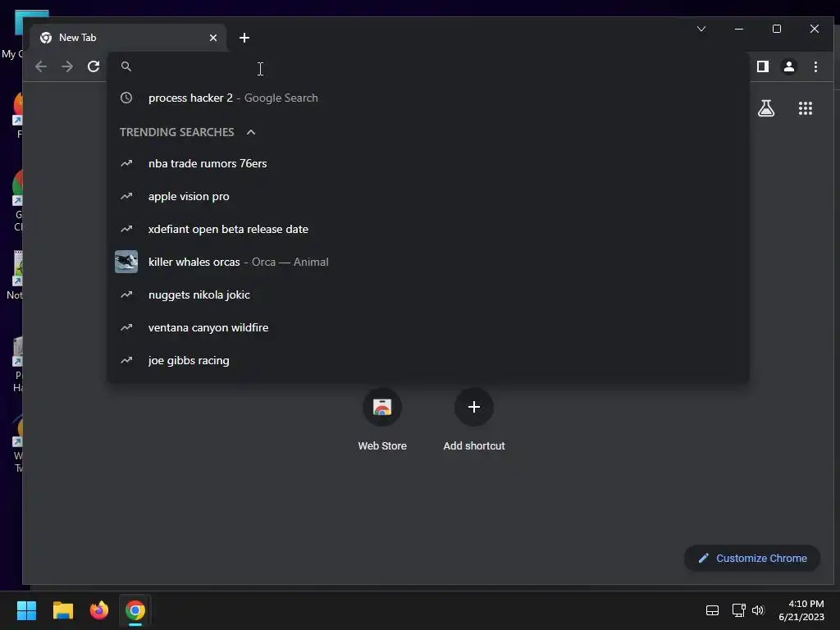Click the Chrome taskbar icon

click(x=135, y=610)
